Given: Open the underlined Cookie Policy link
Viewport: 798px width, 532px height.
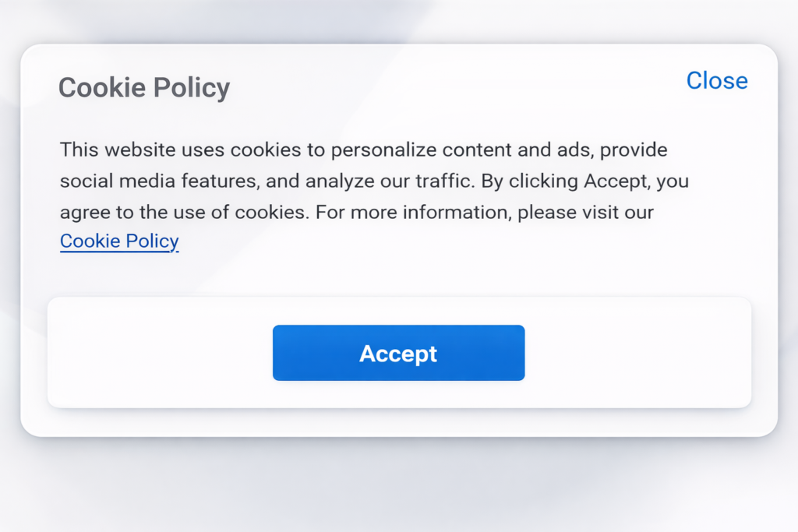Looking at the screenshot, I should 119,241.
